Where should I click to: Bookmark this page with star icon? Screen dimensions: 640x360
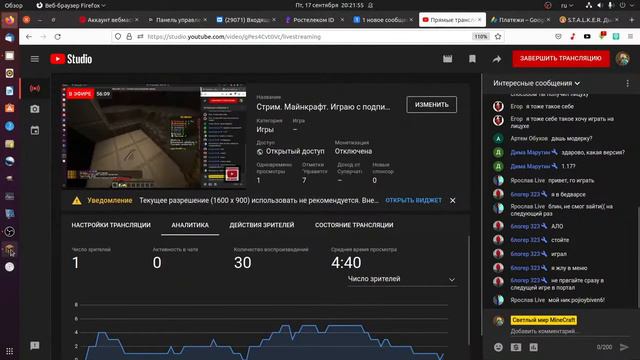[x=498, y=37]
